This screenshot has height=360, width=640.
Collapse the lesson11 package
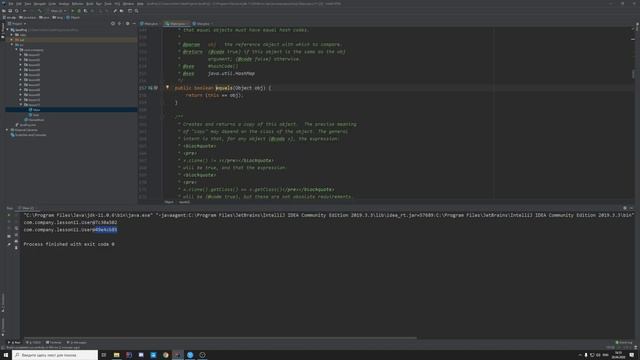[21, 105]
